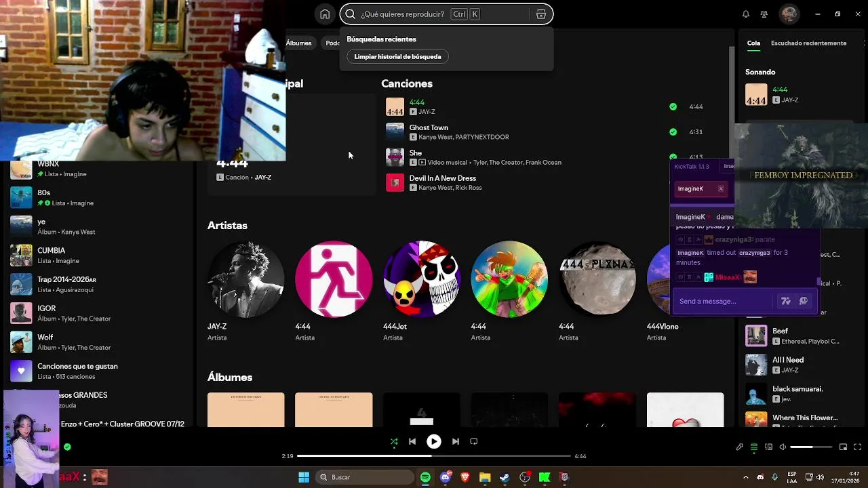Open the Wolf album in library

pos(98,342)
